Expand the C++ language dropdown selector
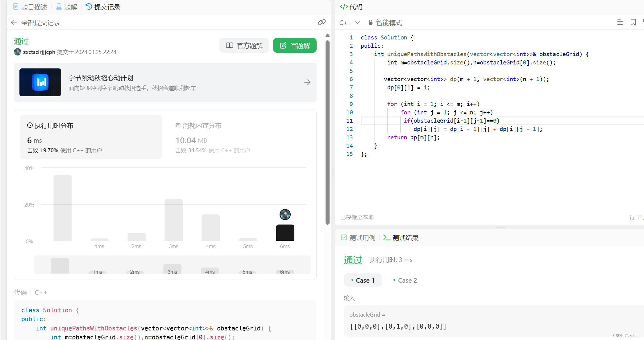Screen dimensions: 644x340 [x=350, y=23]
